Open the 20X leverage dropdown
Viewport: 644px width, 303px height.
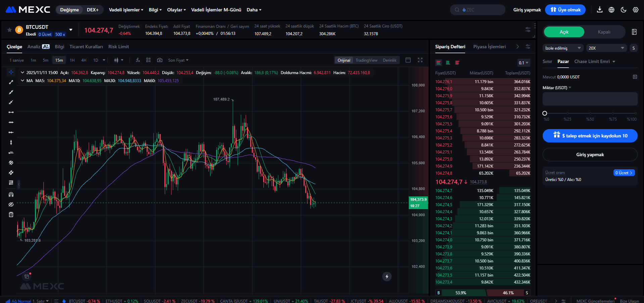point(606,48)
